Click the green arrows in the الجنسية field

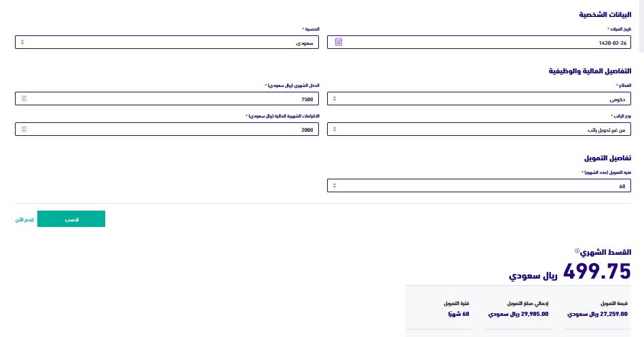point(22,42)
